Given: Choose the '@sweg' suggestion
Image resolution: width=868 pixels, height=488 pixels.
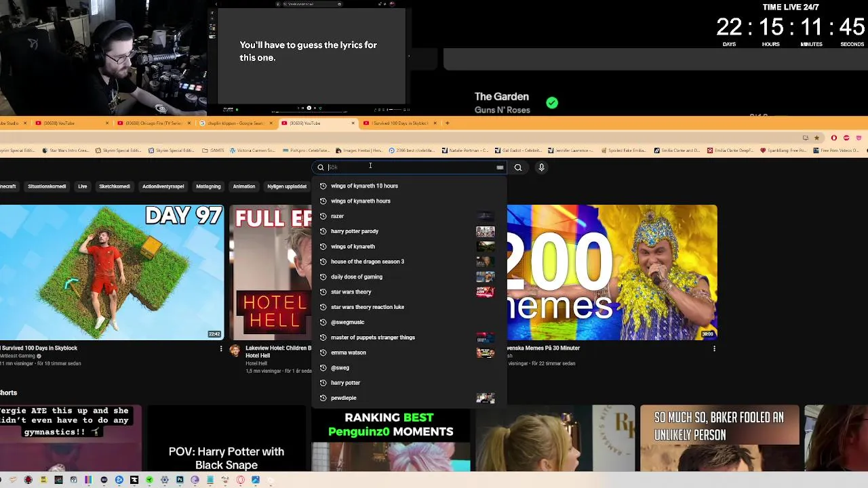Looking at the screenshot, I should pos(409,367).
